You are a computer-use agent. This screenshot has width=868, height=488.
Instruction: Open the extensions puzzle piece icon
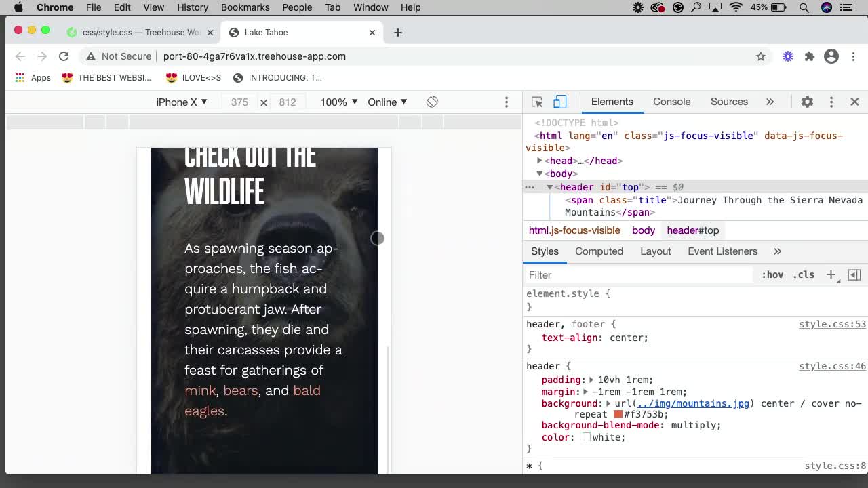(810, 56)
